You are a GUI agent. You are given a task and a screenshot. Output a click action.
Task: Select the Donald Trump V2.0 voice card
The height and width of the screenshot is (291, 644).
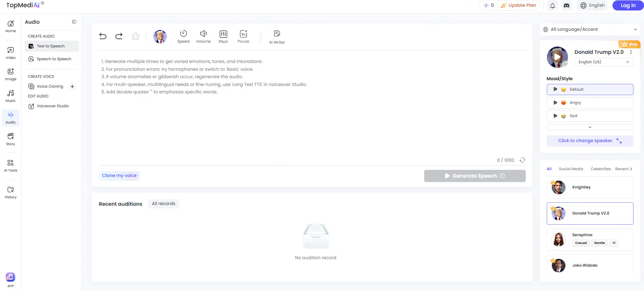(590, 214)
